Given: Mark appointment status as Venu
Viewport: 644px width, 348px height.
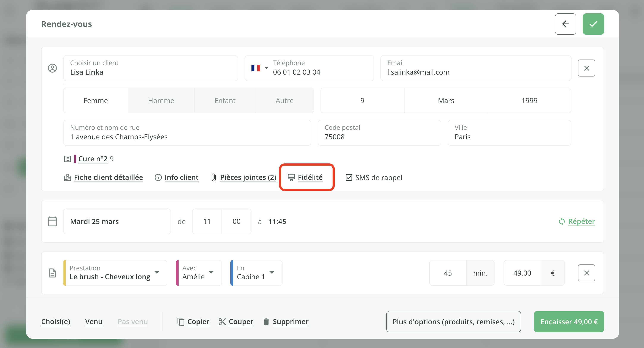Looking at the screenshot, I should tap(94, 321).
